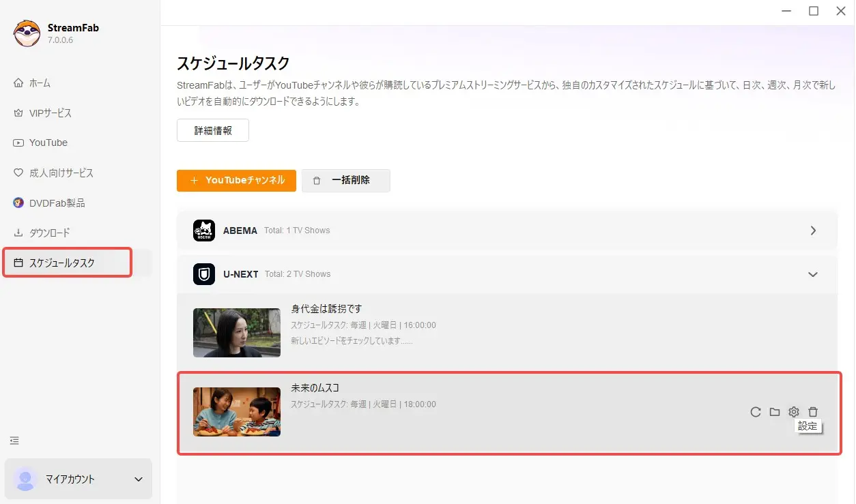This screenshot has width=856, height=504.
Task: Refresh the 未来のムスコ scheduled task
Action: pyautogui.click(x=755, y=412)
